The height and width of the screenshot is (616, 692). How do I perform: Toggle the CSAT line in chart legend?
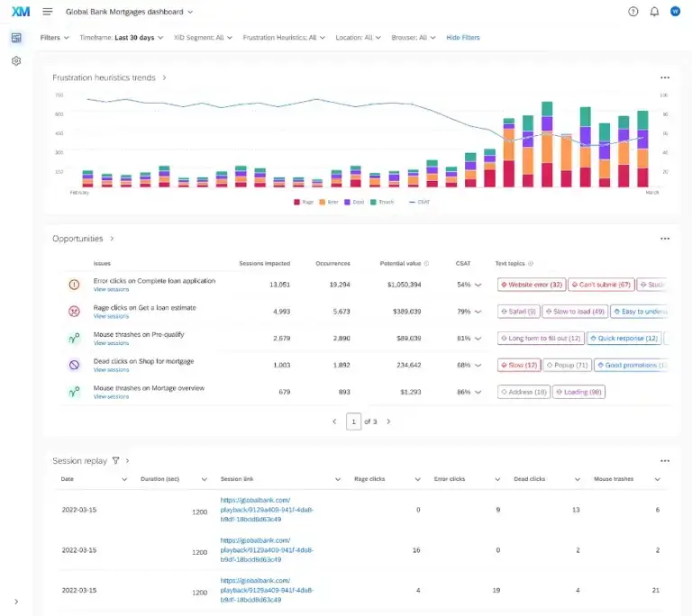click(x=419, y=203)
